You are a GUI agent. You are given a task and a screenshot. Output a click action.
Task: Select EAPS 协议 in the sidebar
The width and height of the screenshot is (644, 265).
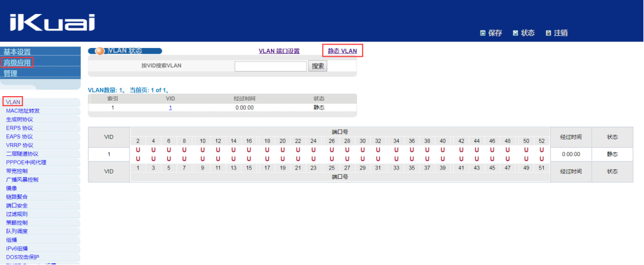19,137
